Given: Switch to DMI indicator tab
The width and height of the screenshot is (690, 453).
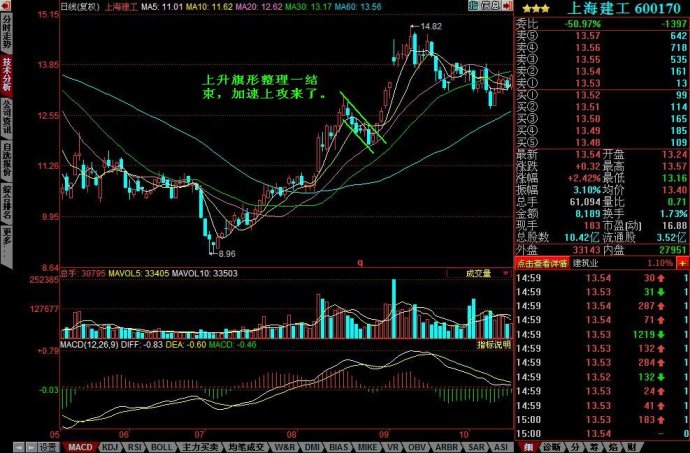Looking at the screenshot, I should (x=312, y=448).
